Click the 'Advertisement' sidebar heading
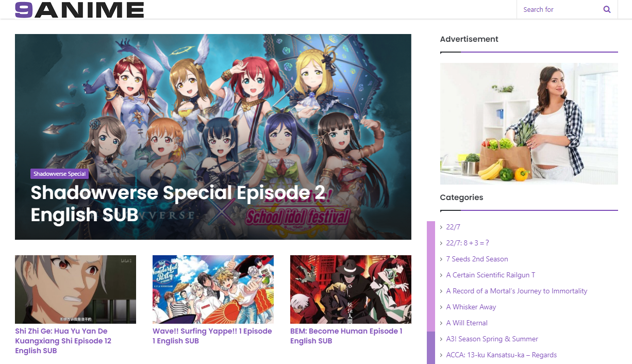The width and height of the screenshot is (632, 364). (x=469, y=39)
